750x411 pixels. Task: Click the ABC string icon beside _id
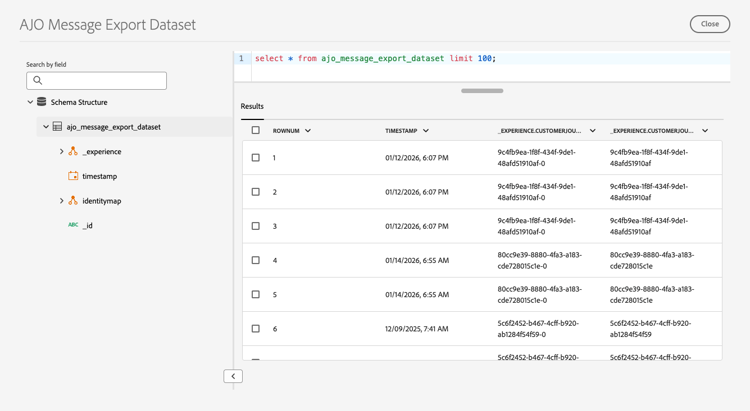point(73,225)
